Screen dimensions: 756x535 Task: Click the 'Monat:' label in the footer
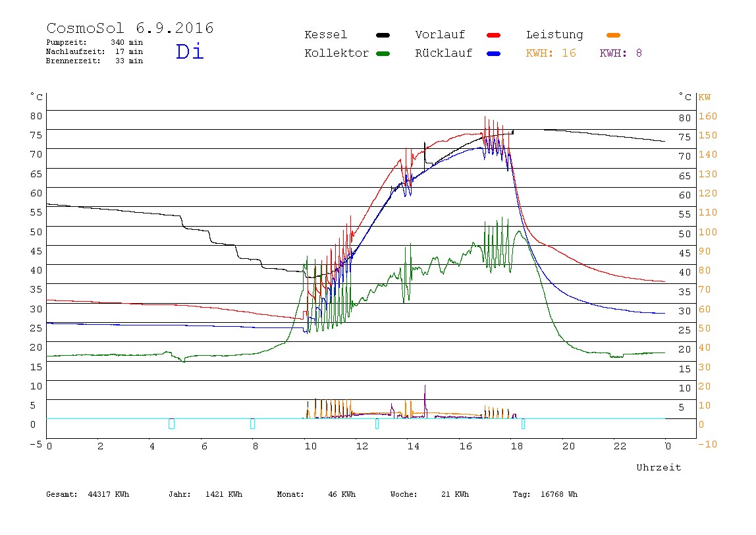[x=290, y=494]
